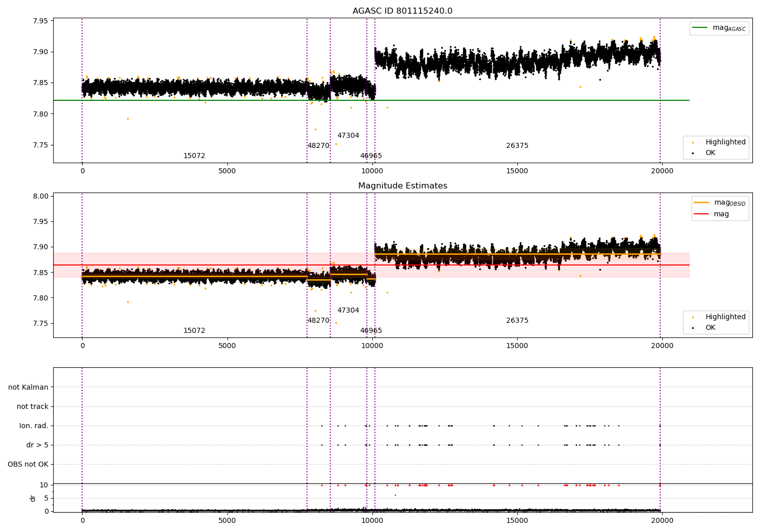Click x-tick 10000 under AGASC ID plot
760x532 pixels.
click(x=372, y=171)
